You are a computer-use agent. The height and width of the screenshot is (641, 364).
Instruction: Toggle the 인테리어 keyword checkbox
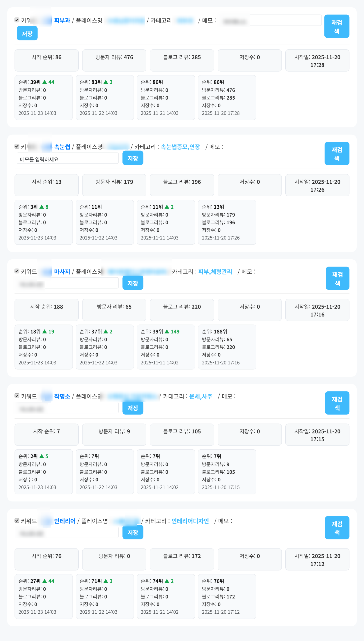[17, 520]
